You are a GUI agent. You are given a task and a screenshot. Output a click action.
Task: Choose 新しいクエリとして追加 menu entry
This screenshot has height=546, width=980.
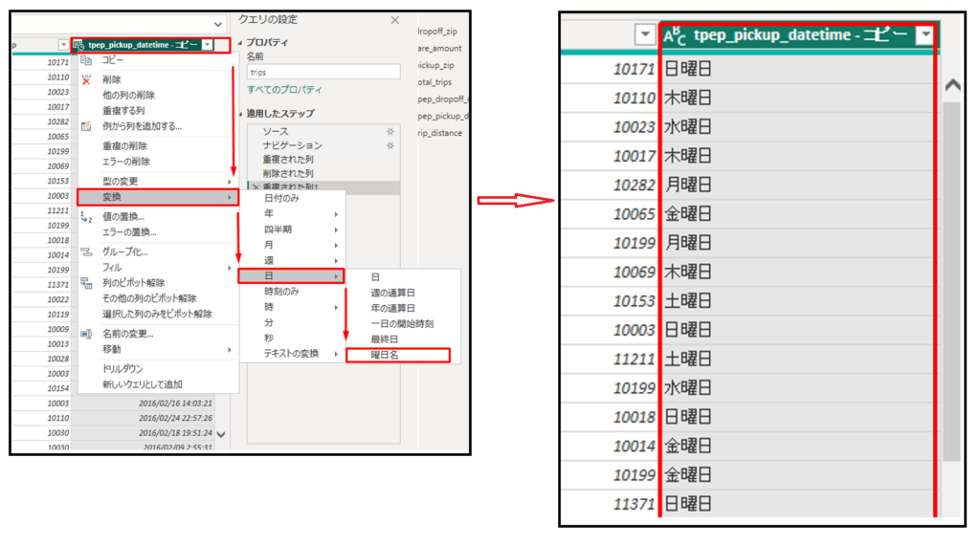click(142, 384)
